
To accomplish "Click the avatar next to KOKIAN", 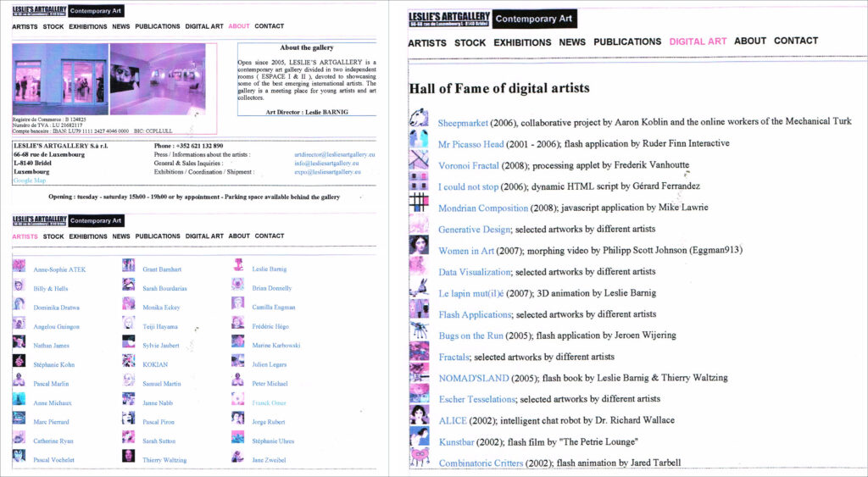I will click(x=128, y=362).
